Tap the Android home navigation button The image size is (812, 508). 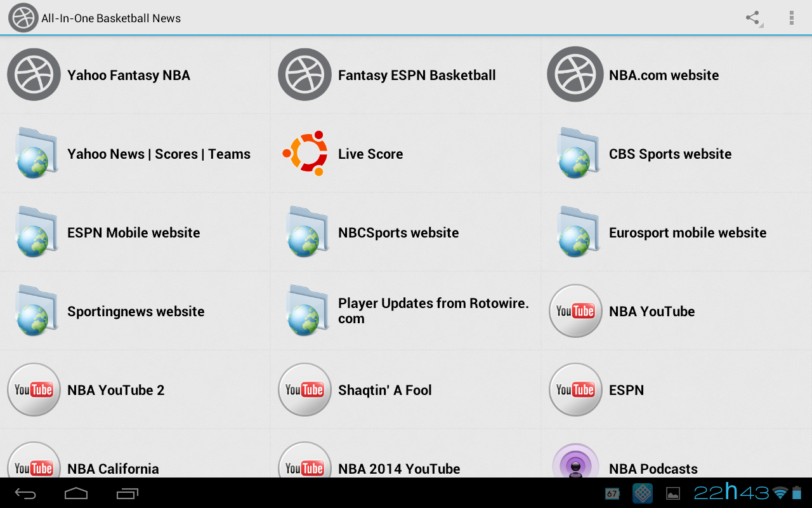pyautogui.click(x=76, y=493)
